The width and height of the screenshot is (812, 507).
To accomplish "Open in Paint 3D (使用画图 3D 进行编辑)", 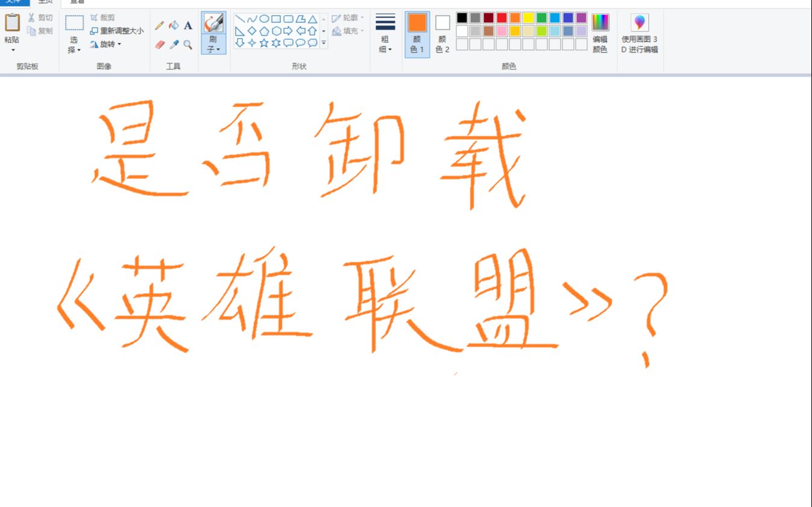I will tap(640, 34).
